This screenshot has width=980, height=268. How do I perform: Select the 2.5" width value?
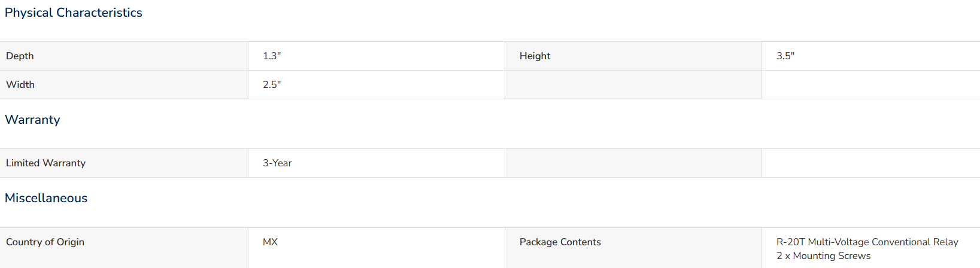click(272, 84)
